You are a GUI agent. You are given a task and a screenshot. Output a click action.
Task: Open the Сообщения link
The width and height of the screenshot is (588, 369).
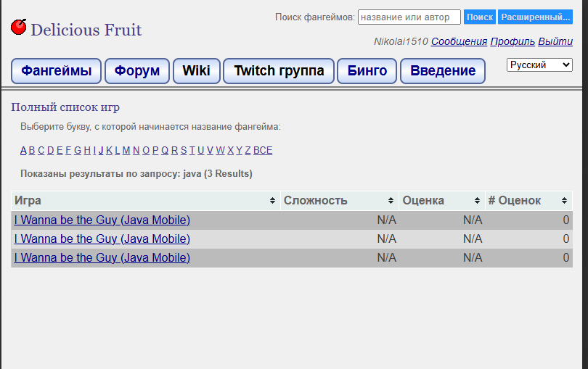(x=459, y=41)
